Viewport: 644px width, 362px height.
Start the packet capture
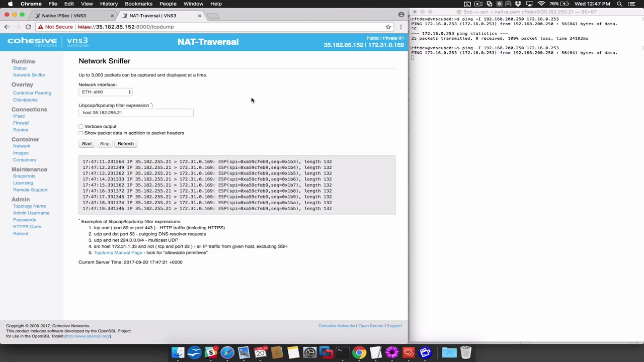pyautogui.click(x=87, y=144)
